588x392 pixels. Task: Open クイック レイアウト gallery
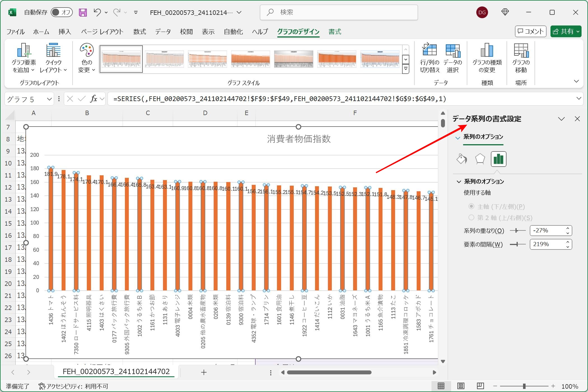pyautogui.click(x=53, y=58)
